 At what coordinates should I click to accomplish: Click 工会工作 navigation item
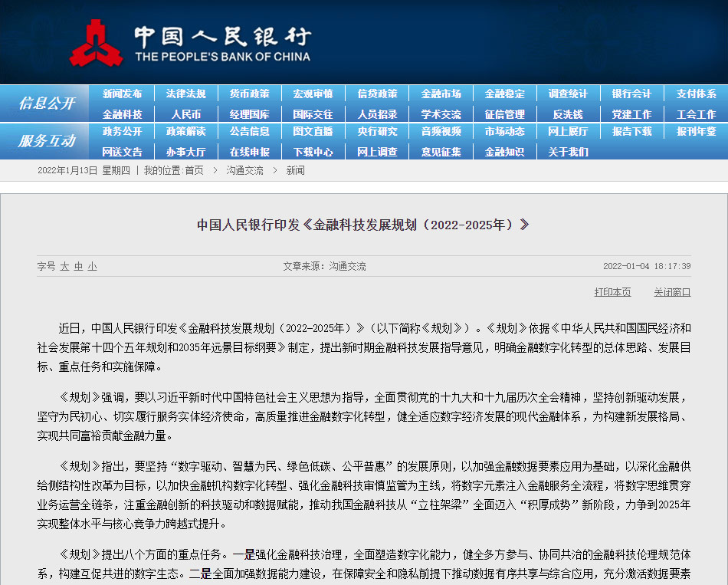click(696, 114)
